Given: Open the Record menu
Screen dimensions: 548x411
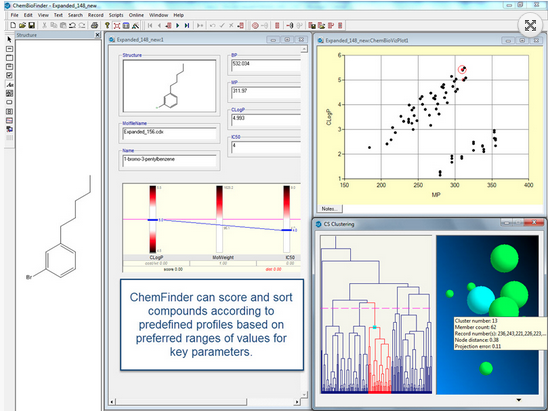Looking at the screenshot, I should (95, 15).
